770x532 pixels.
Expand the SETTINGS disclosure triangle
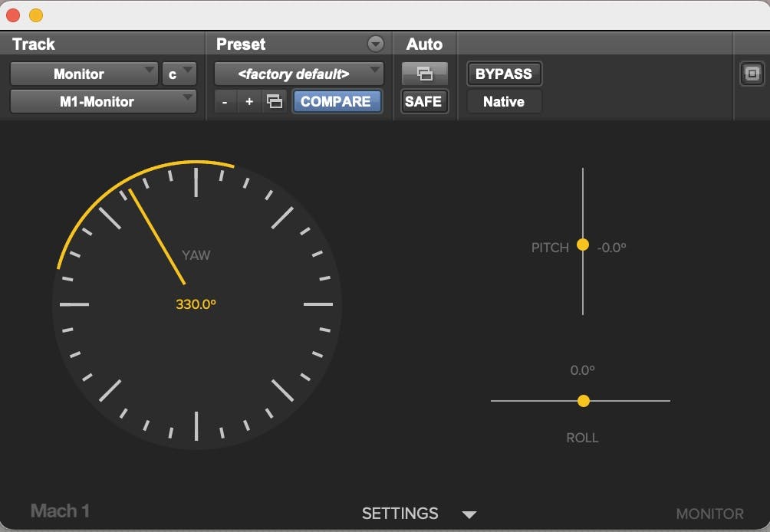(x=469, y=514)
